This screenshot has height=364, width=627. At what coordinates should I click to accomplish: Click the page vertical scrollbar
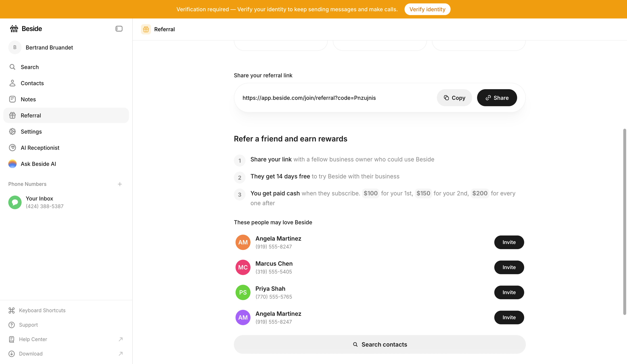(x=625, y=222)
